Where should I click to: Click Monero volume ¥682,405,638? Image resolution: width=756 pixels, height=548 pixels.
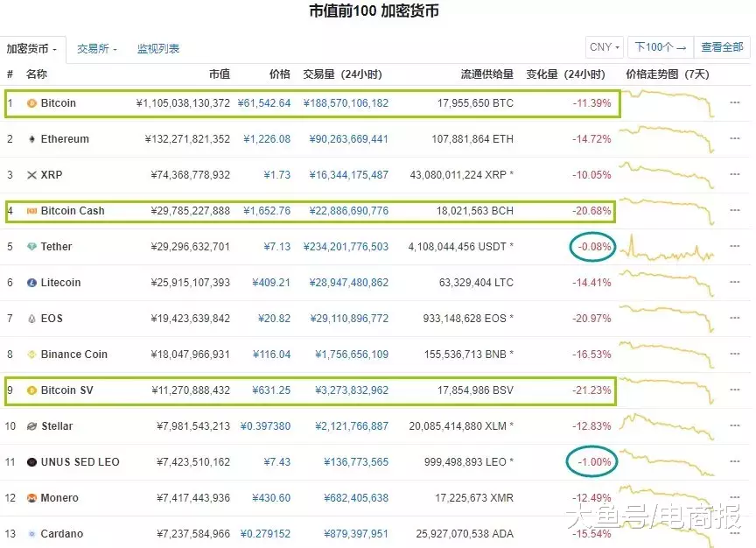(x=356, y=498)
